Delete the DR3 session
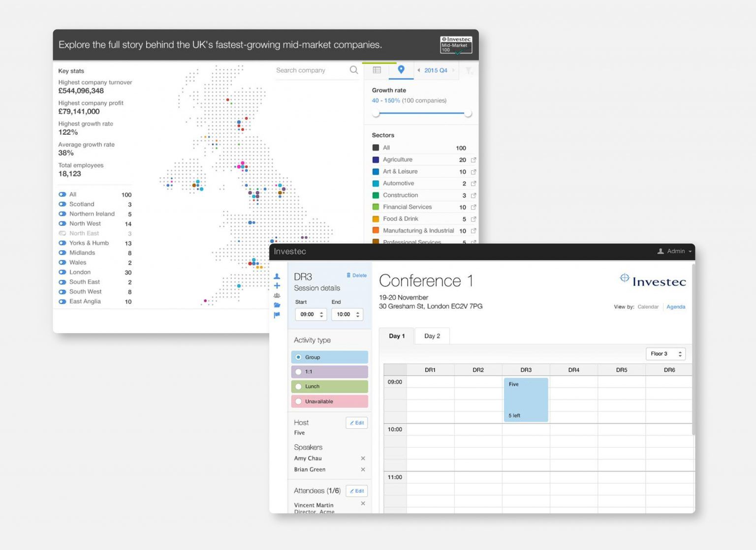Image resolution: width=756 pixels, height=550 pixels. [356, 275]
